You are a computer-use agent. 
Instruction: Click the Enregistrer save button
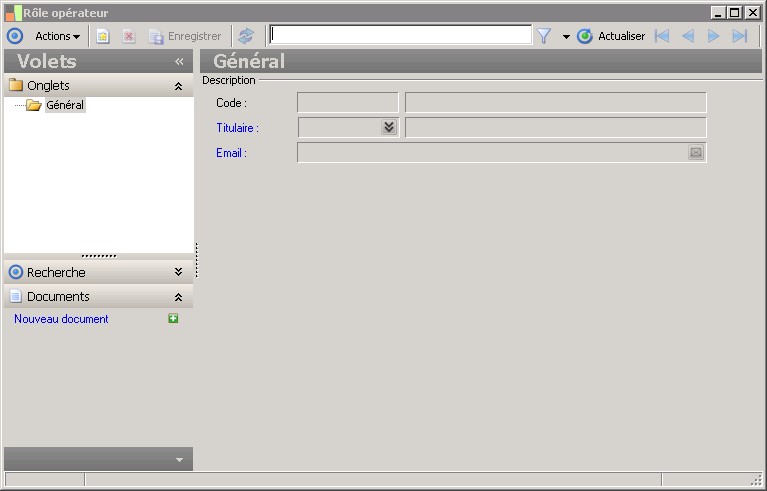(185, 36)
